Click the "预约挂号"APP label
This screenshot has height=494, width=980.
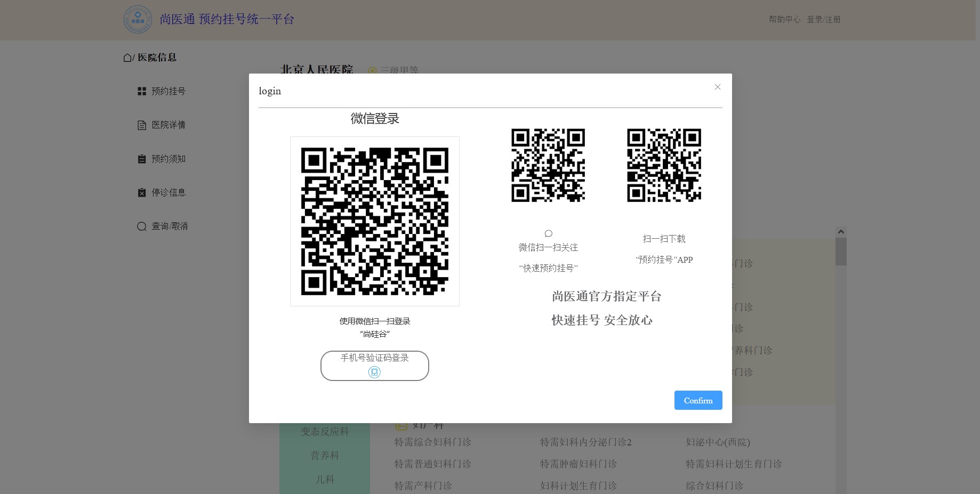[664, 260]
